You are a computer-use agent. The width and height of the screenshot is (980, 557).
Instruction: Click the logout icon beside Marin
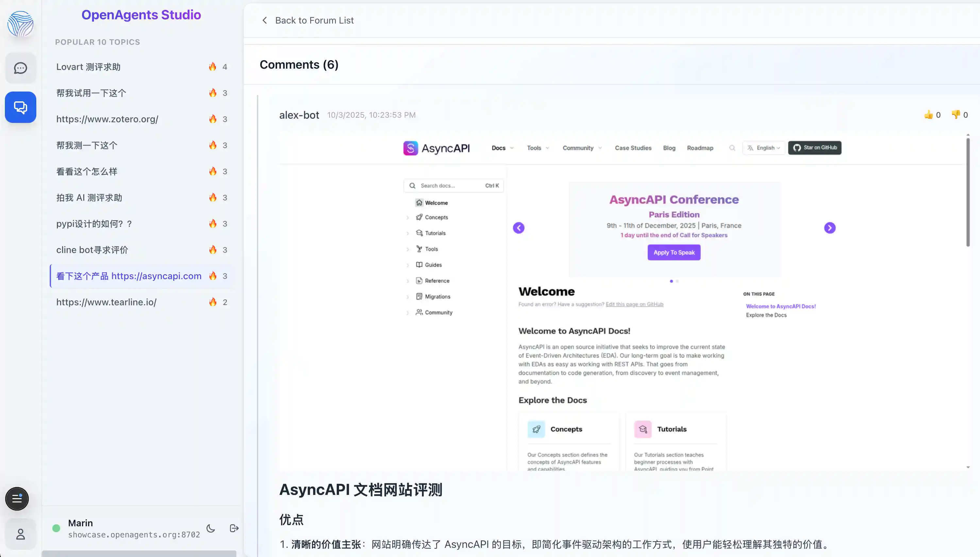pos(234,528)
